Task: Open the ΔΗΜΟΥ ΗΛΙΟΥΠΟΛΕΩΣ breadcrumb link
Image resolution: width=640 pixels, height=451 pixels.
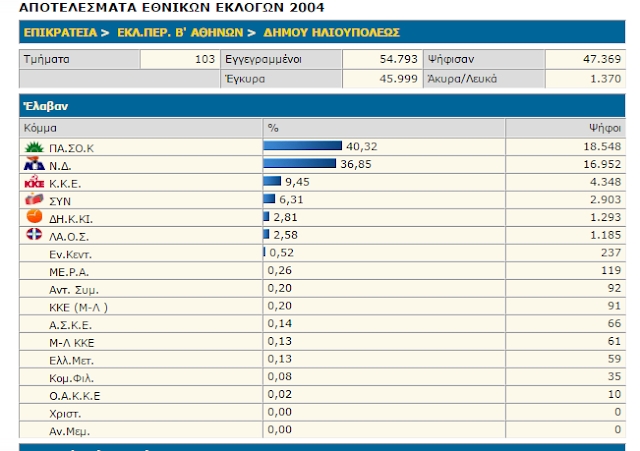Action: tap(331, 33)
